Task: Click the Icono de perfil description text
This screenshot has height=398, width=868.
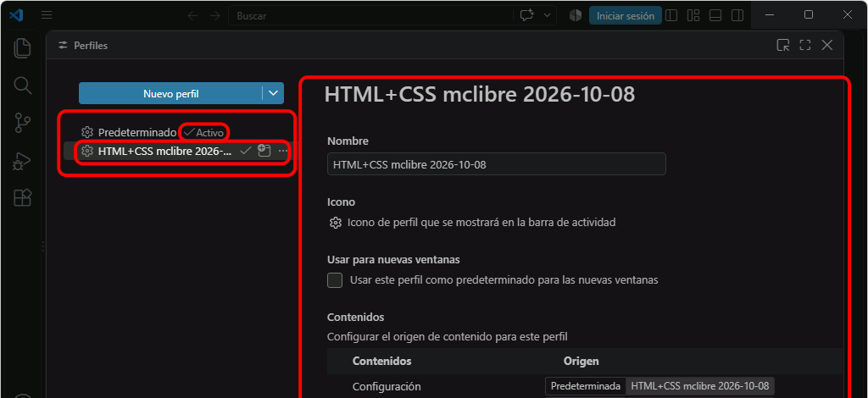Action: tap(481, 222)
